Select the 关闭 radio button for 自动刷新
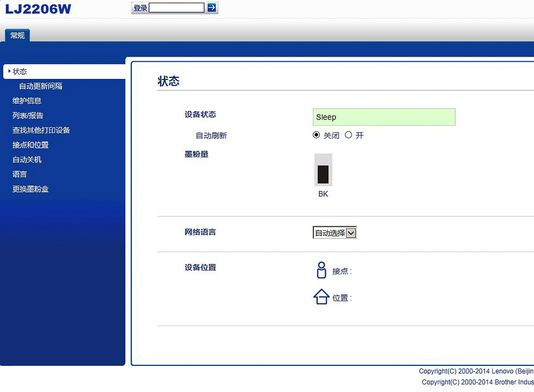The width and height of the screenshot is (534, 392). (x=316, y=135)
